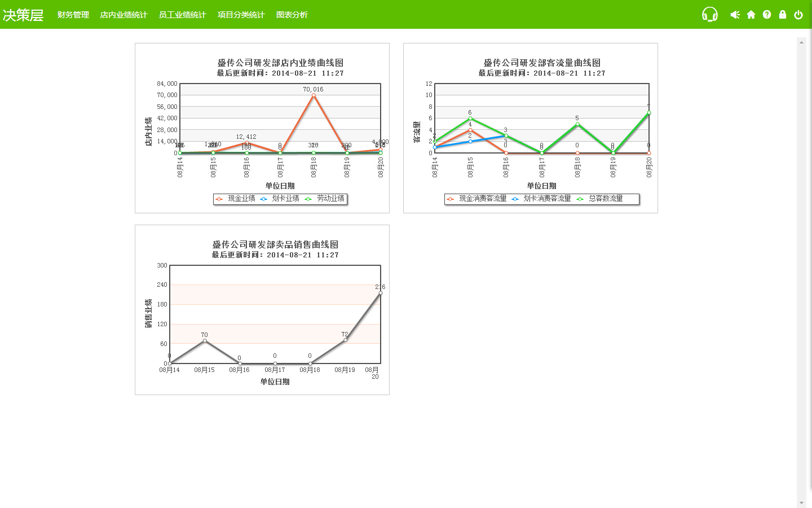Open help with question mark icon
Viewport: 812px width, 508px height.
[x=767, y=15]
